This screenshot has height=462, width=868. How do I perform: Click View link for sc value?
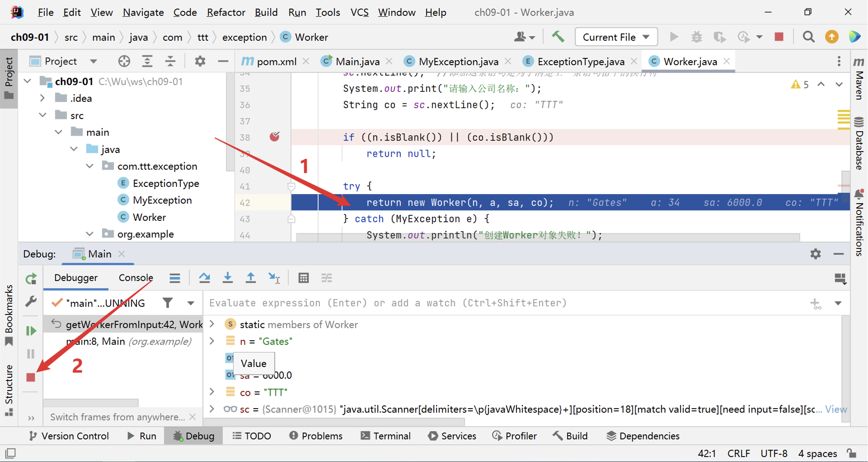[836, 409]
